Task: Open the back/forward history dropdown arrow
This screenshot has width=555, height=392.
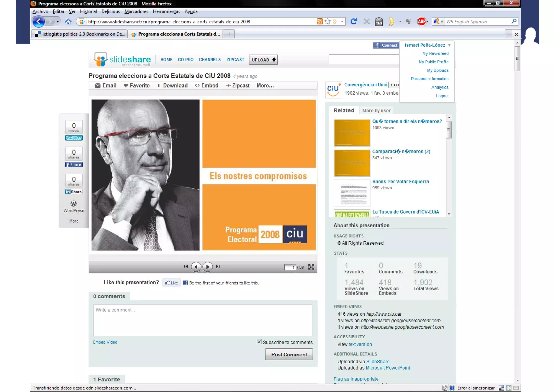Action: point(57,21)
